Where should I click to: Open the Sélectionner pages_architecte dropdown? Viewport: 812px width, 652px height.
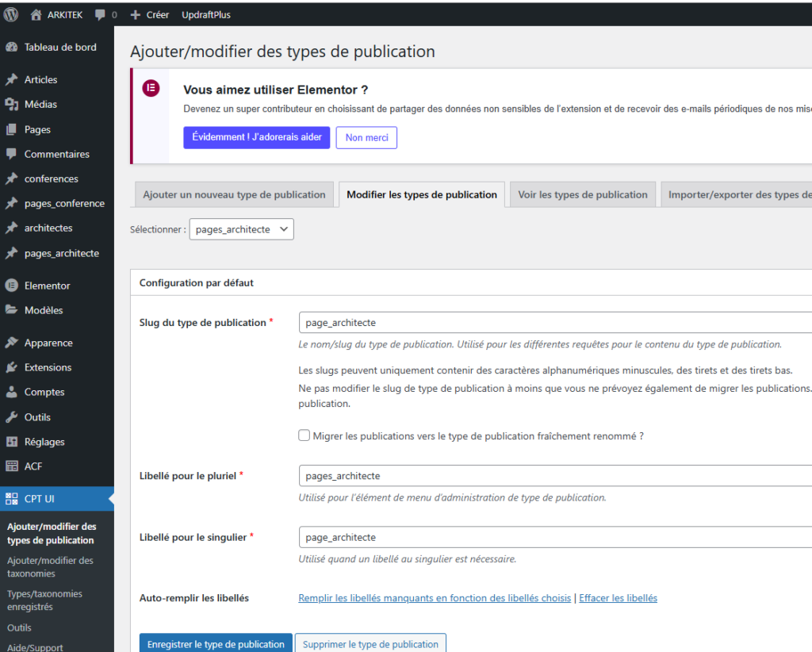click(x=241, y=229)
